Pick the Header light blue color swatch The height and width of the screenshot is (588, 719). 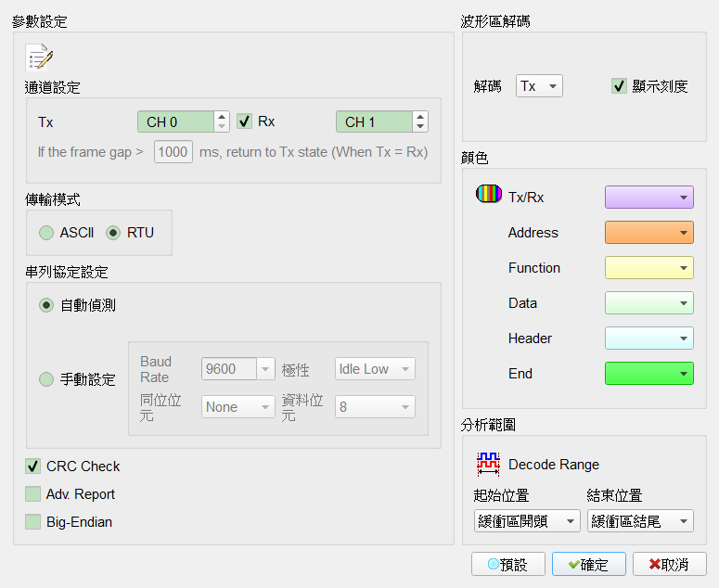point(649,339)
